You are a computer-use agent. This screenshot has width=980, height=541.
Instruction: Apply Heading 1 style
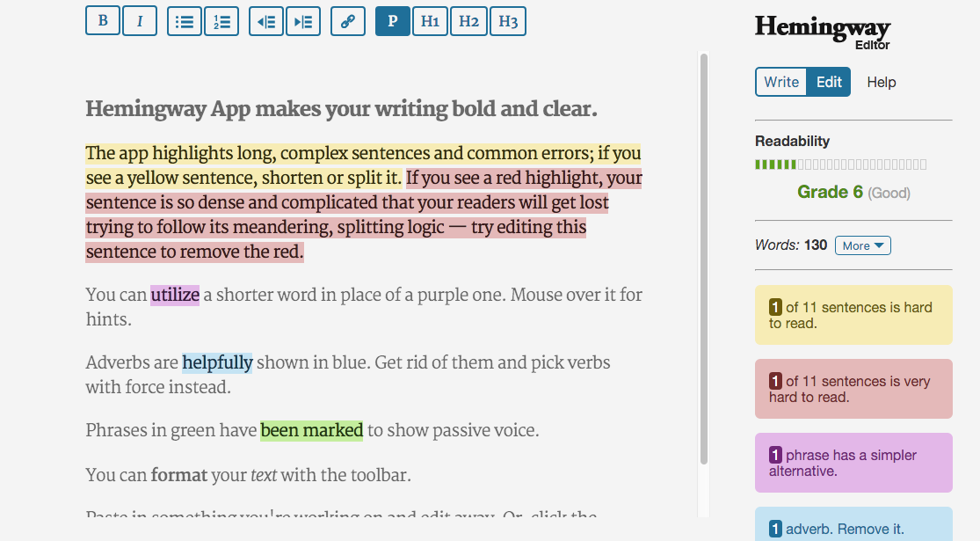(x=430, y=21)
